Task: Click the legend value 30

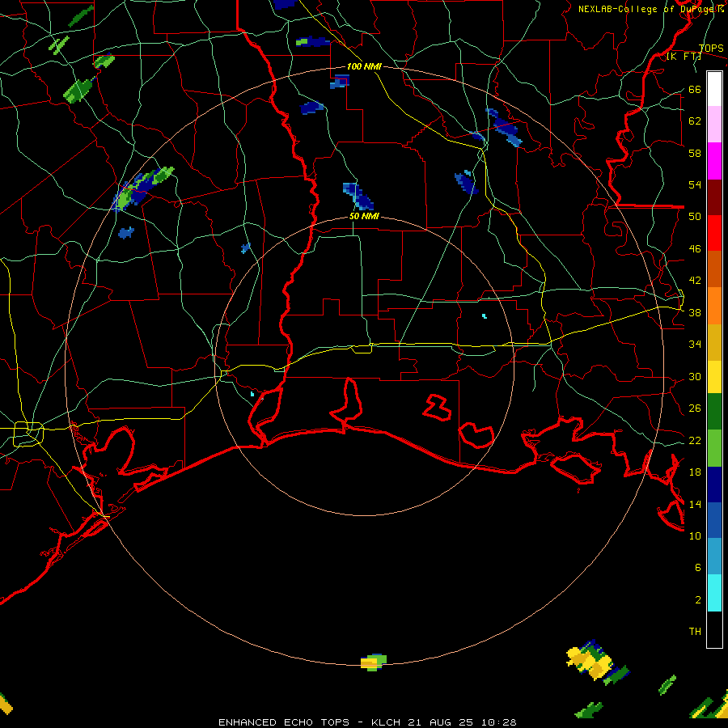Action: coord(695,376)
